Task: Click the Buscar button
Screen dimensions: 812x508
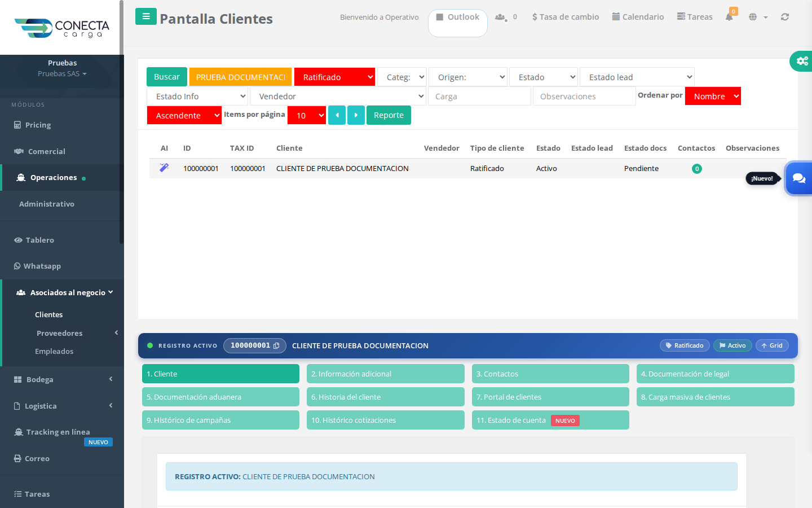Action: click(167, 77)
